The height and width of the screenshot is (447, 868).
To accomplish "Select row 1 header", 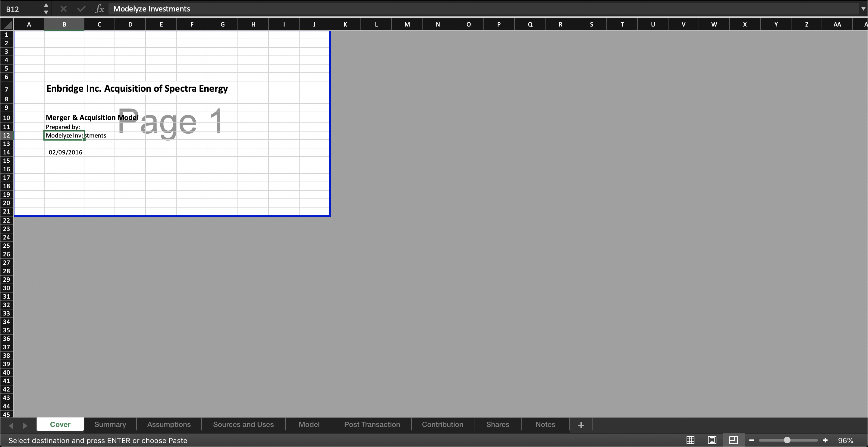I will pyautogui.click(x=6, y=35).
